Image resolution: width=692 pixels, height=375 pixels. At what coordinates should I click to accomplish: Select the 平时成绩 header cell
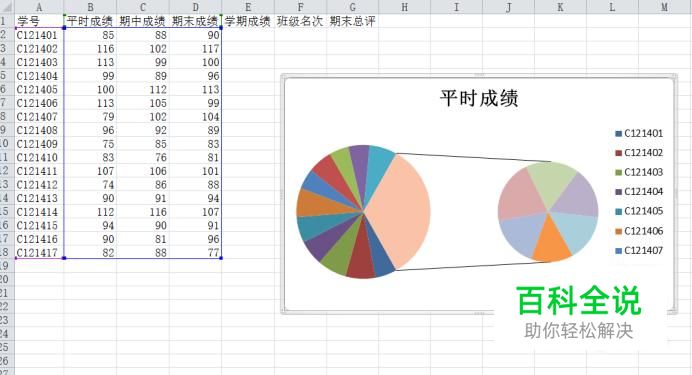(90, 21)
